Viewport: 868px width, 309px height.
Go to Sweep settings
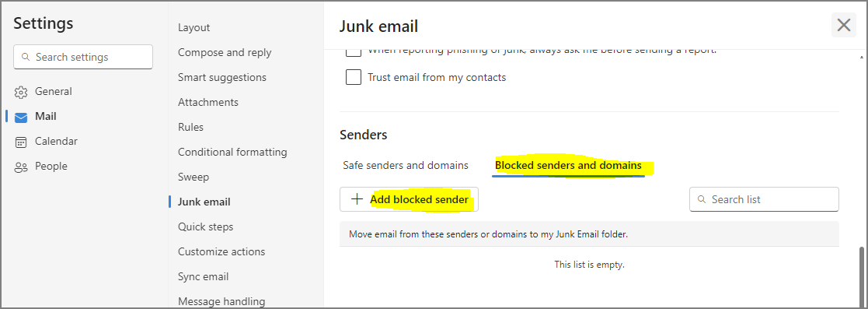(x=193, y=177)
